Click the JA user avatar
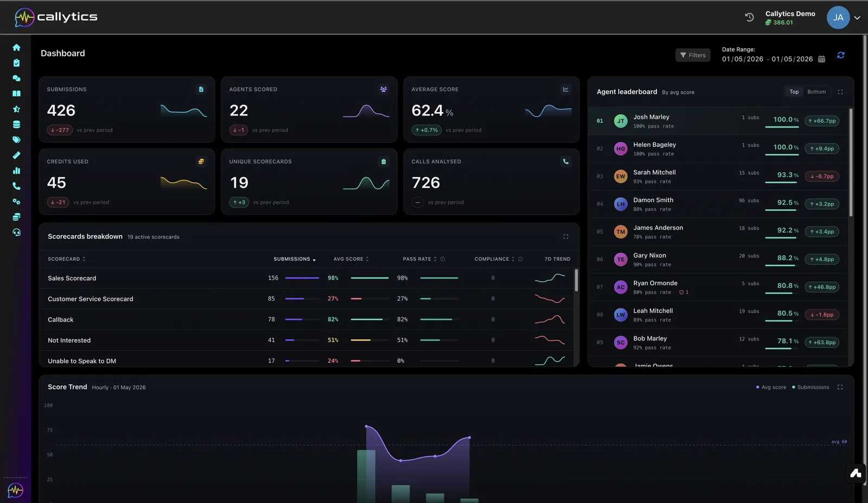The width and height of the screenshot is (868, 503). click(838, 17)
